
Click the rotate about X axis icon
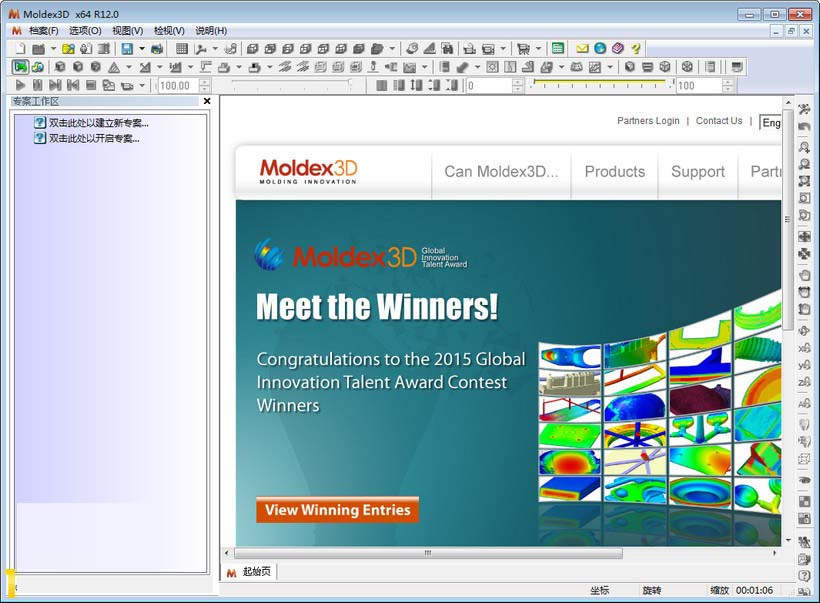(x=804, y=348)
